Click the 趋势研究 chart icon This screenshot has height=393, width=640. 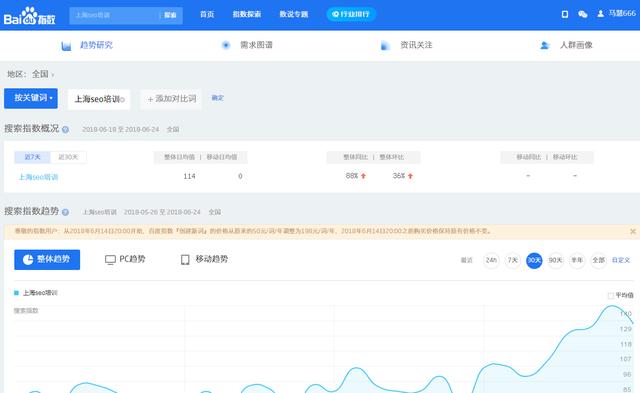pyautogui.click(x=66, y=46)
